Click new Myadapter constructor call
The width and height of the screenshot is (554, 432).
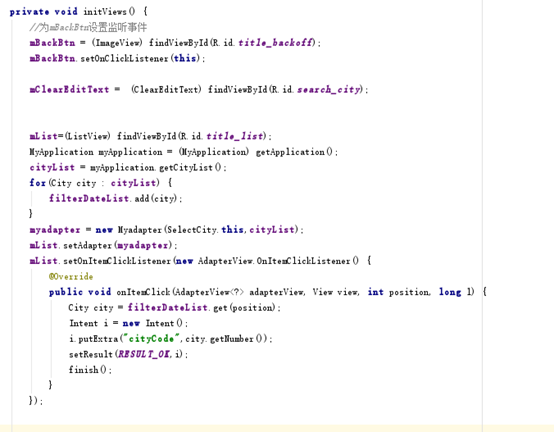(x=197, y=230)
